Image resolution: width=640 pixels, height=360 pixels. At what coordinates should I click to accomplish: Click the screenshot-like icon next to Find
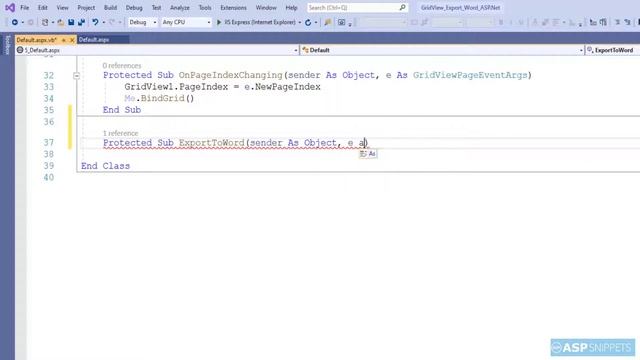[342, 22]
